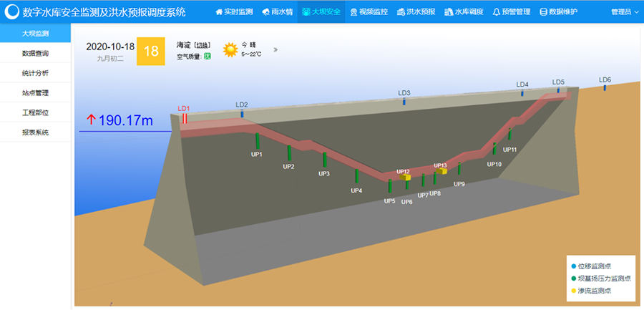
Task: Select the UP4 green pressure sensor
Action: pyautogui.click(x=356, y=176)
